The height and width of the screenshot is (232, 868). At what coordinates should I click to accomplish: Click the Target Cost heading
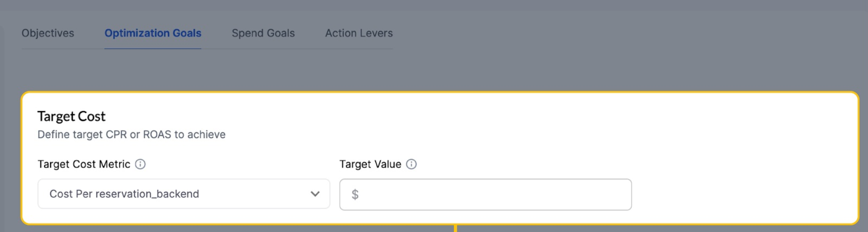coord(71,116)
